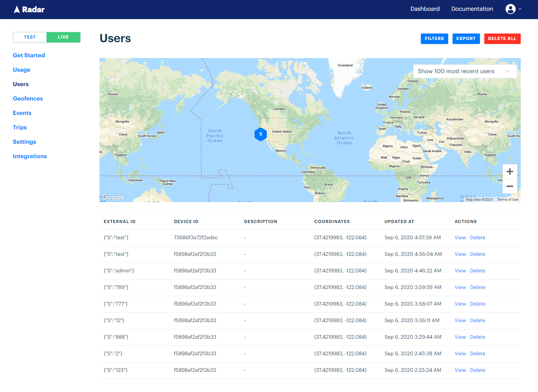View the user with ID 888
The width and height of the screenshot is (538, 392).
click(460, 337)
